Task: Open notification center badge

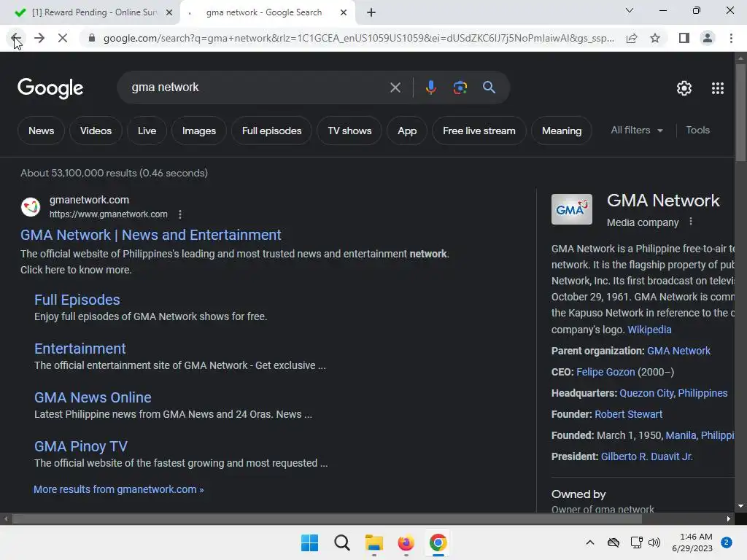Action: 727,542
